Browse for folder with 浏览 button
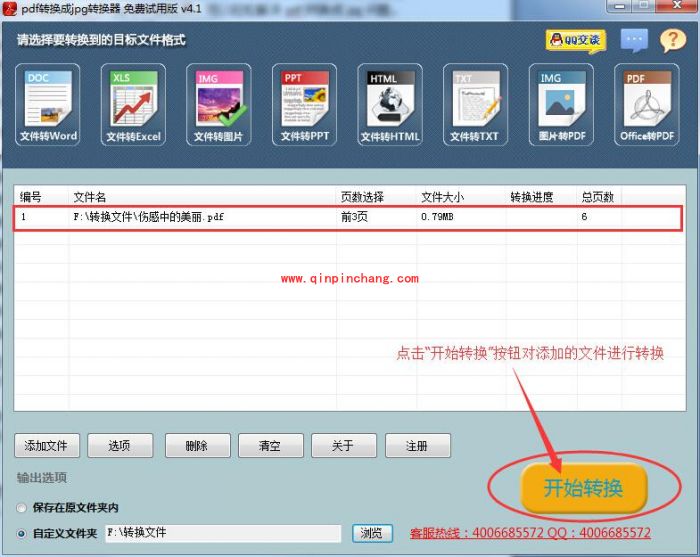 point(372,533)
